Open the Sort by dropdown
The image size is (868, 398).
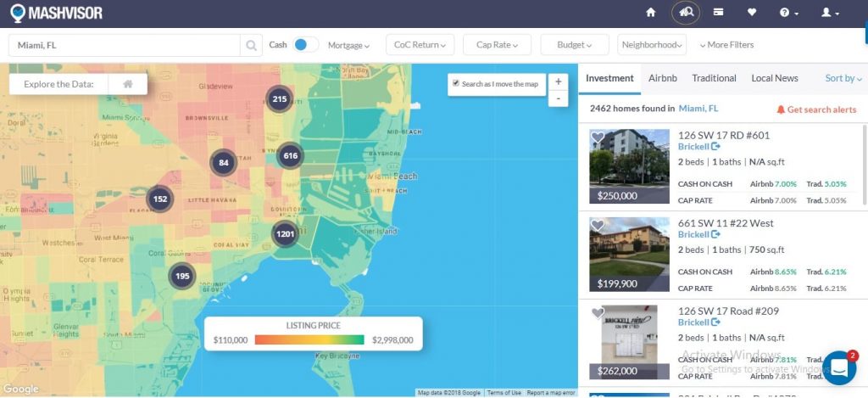(x=843, y=78)
